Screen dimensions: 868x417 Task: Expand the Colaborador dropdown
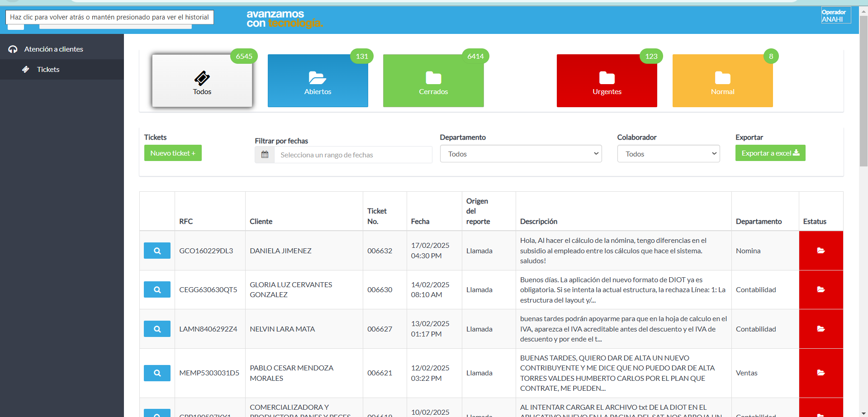(668, 154)
